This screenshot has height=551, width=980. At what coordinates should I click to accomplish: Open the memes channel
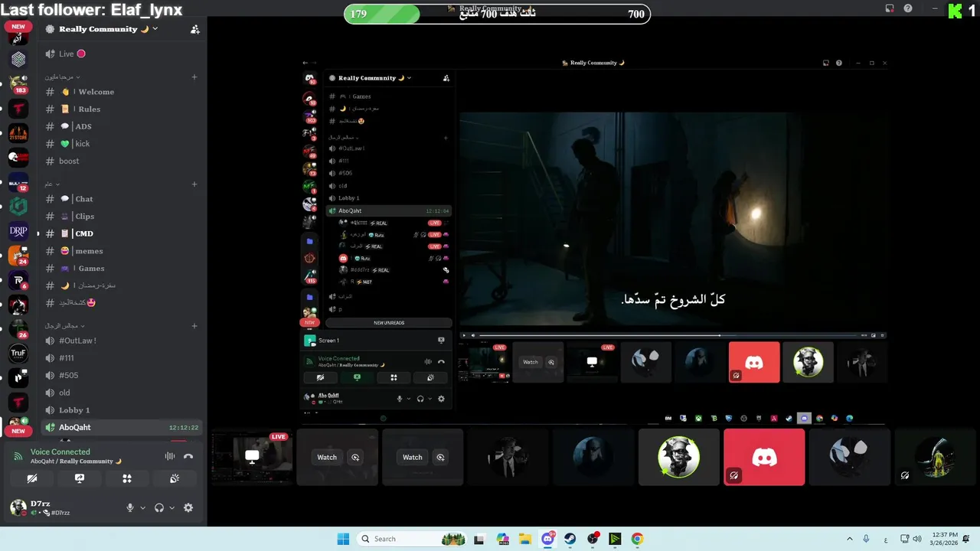pos(122,251)
